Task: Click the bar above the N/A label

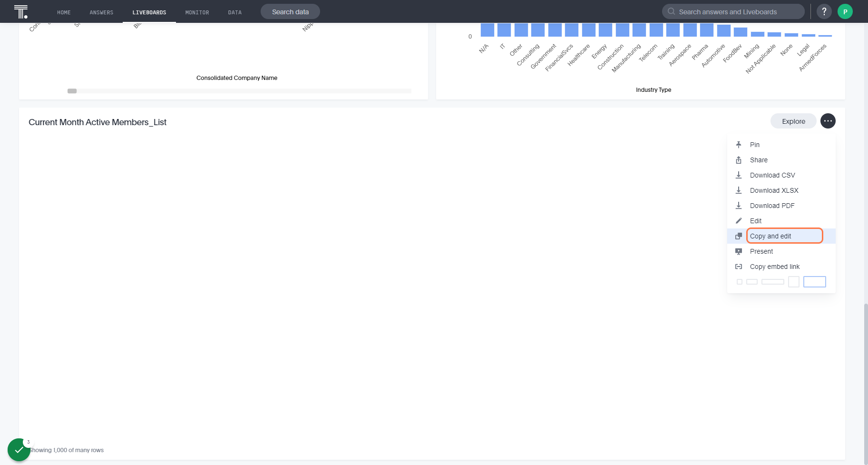Action: pos(487,30)
